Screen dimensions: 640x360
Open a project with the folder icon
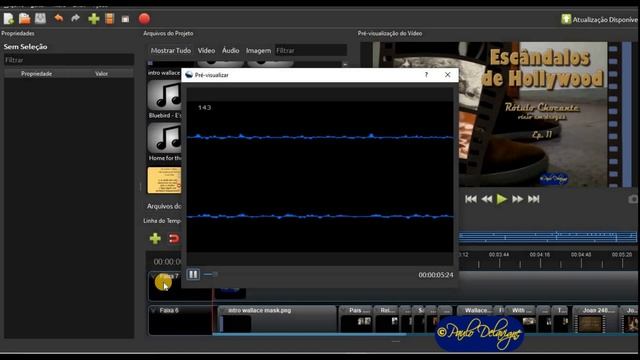(x=24, y=18)
